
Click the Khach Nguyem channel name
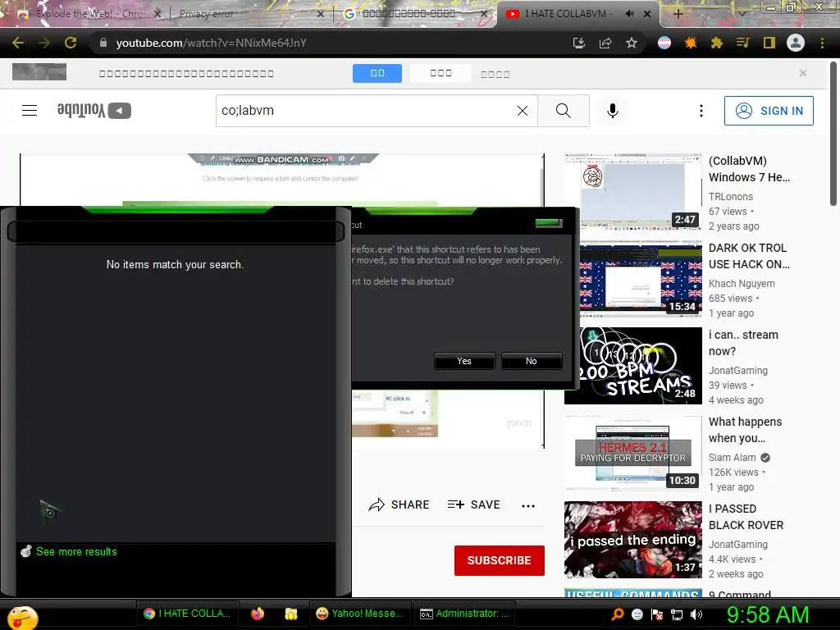(742, 283)
